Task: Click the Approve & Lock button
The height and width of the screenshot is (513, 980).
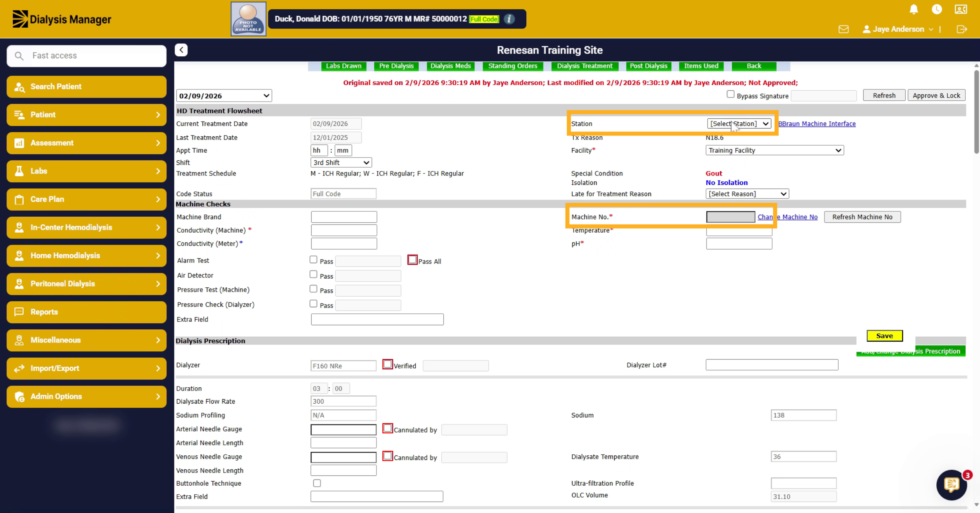Action: tap(936, 95)
